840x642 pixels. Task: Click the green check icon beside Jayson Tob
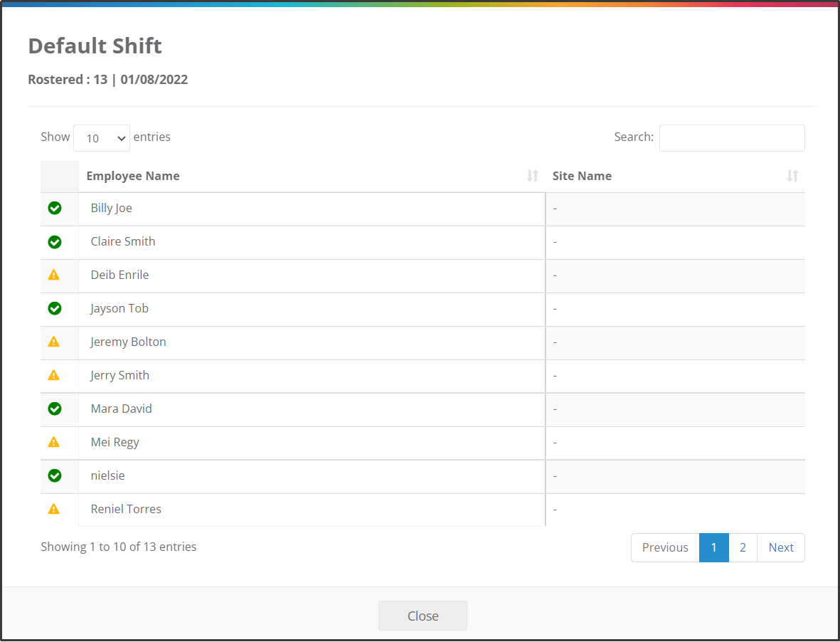[x=55, y=308]
